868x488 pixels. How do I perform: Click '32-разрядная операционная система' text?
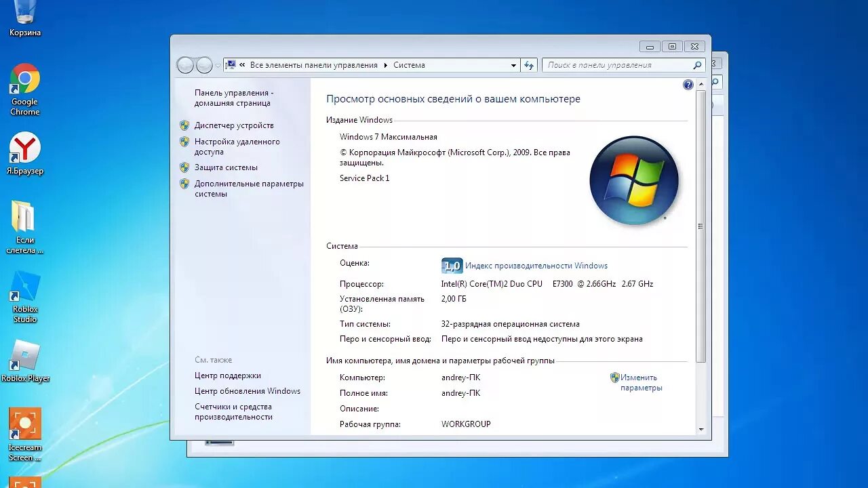tap(511, 324)
